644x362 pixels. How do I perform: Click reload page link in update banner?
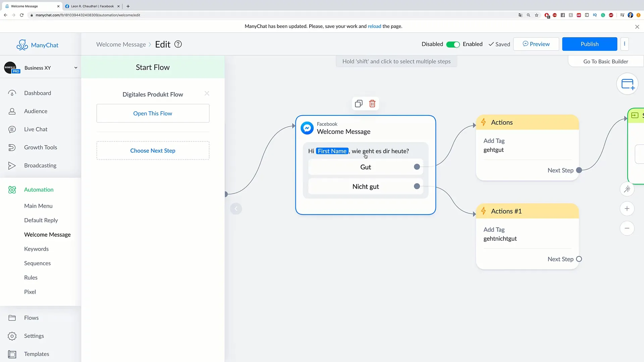(x=375, y=26)
